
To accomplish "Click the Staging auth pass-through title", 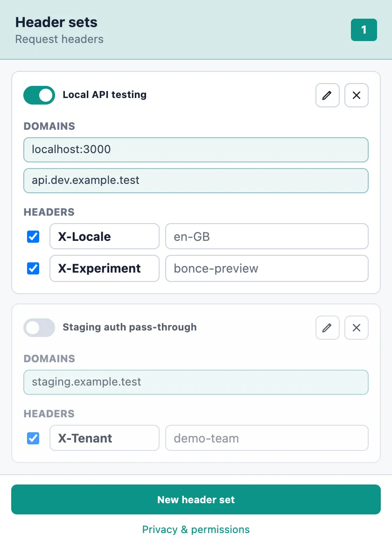I will coord(130,327).
